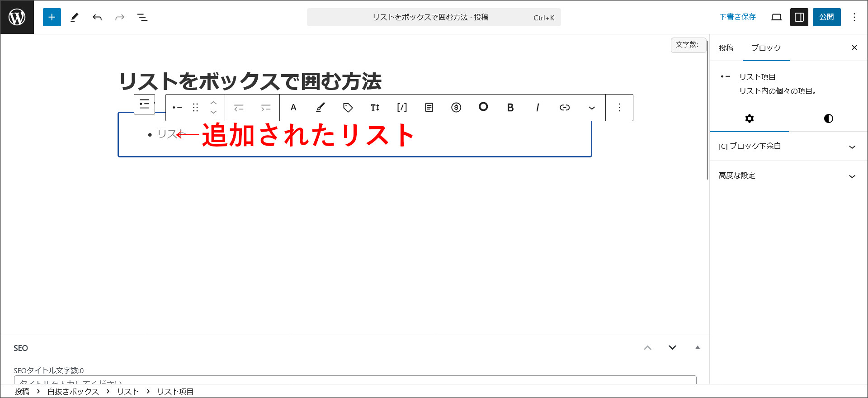The height and width of the screenshot is (398, 868).
Task: Click the SEO title input field
Action: tap(355, 380)
